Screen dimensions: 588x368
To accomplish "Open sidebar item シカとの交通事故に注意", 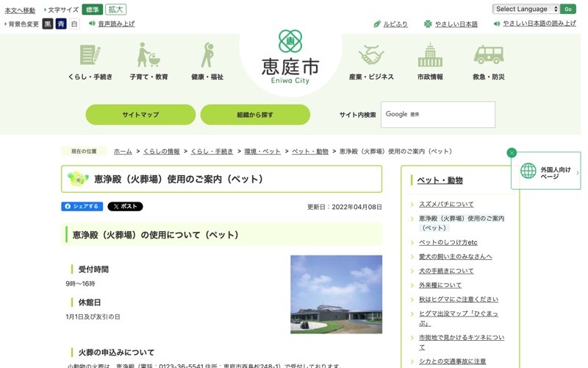I will pyautogui.click(x=452, y=361).
